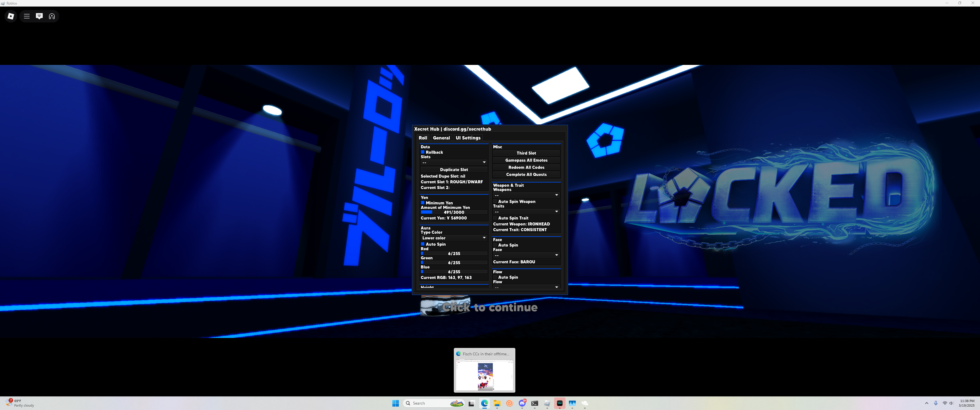
Task: Switch to the Roll tab
Action: pyautogui.click(x=423, y=138)
